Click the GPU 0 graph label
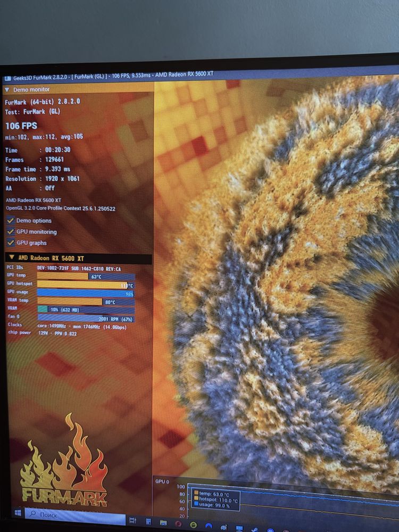Image resolution: width=399 pixels, height=532 pixels. click(x=162, y=481)
